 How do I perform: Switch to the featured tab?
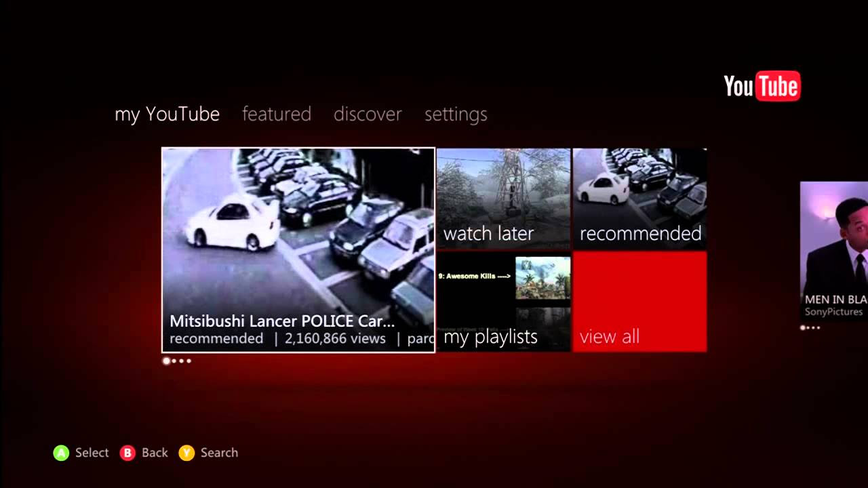(x=277, y=114)
